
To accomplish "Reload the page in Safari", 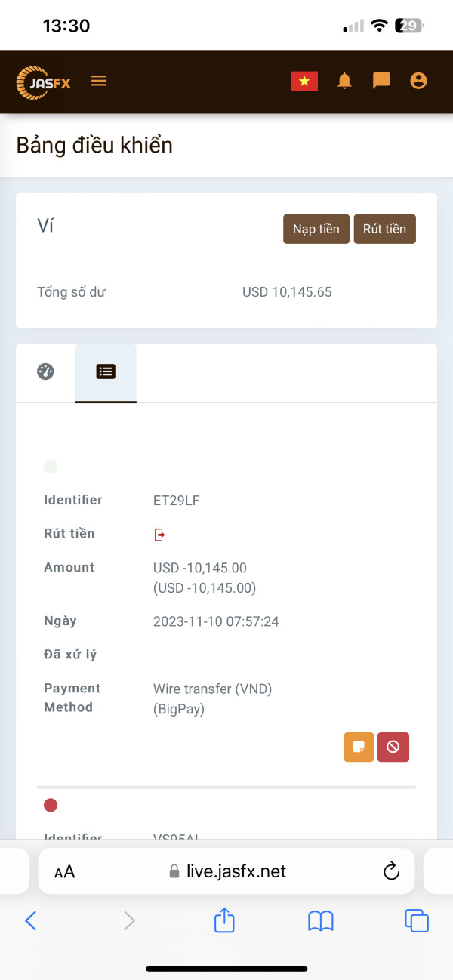I will point(391,871).
